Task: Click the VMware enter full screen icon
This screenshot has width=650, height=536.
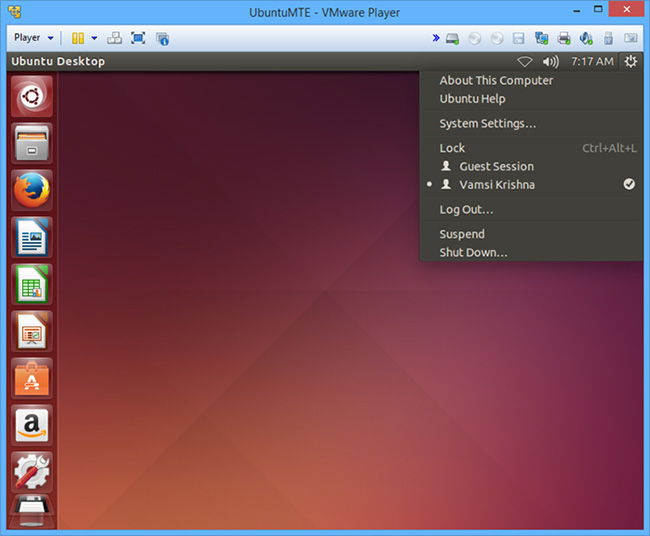Action: [138, 39]
